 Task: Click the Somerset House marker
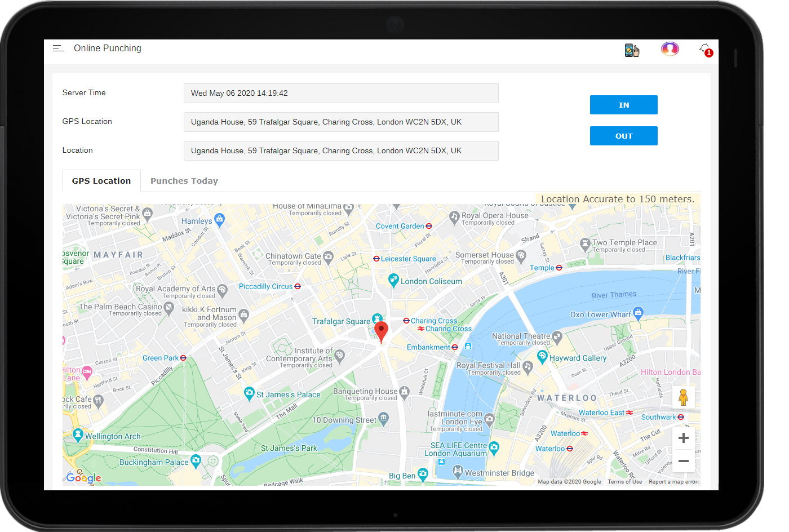(x=521, y=257)
